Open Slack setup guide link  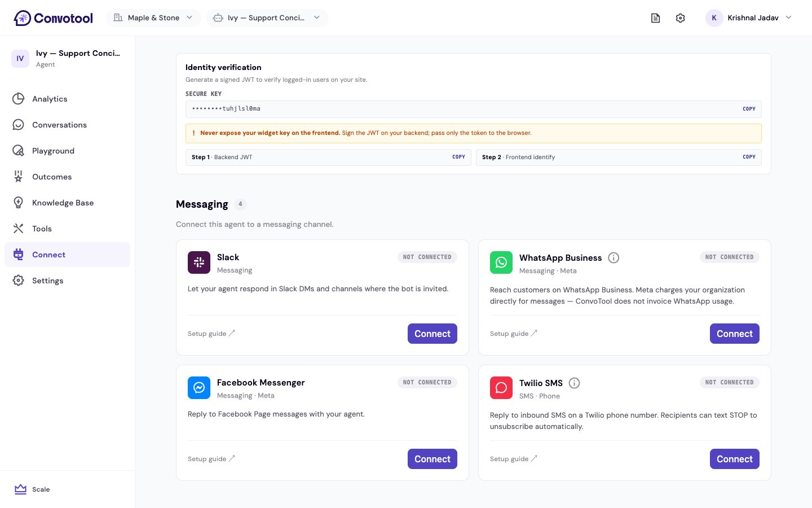click(211, 334)
